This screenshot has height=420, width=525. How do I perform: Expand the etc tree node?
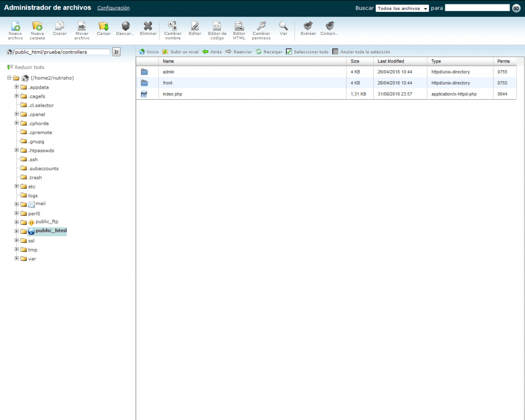tap(16, 186)
